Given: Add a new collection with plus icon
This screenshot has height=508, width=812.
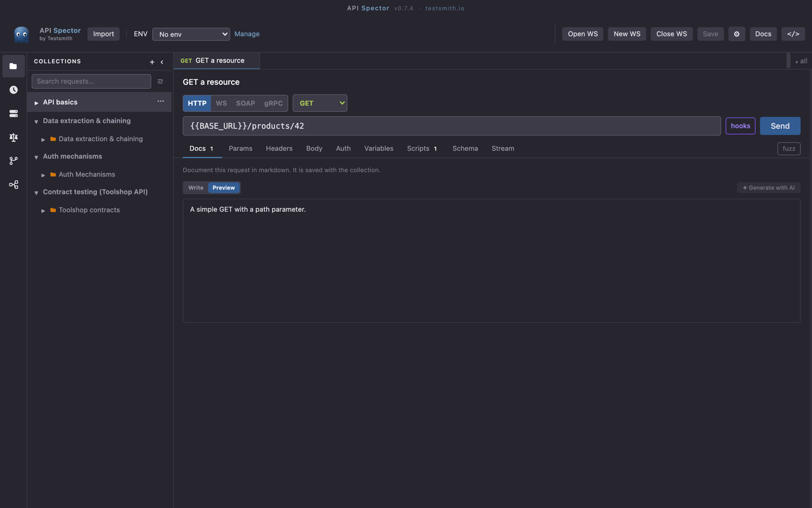Looking at the screenshot, I should click(x=152, y=62).
